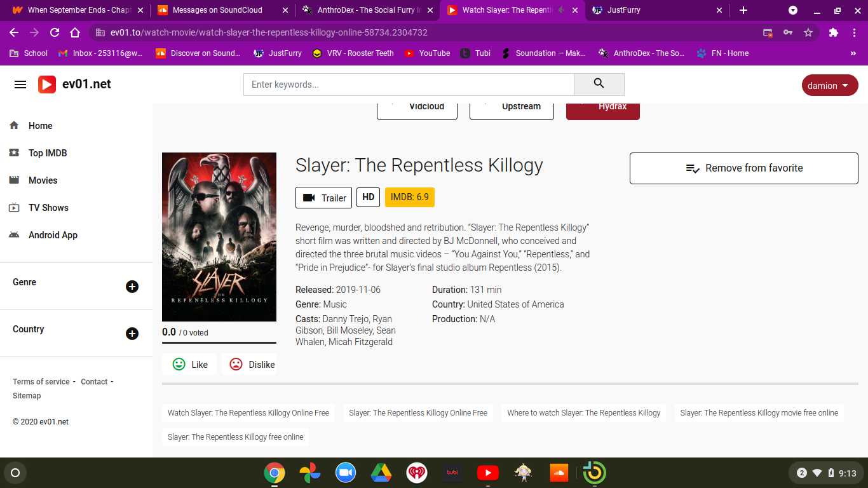
Task: Click 'Where to watch Slayer' tag
Action: (x=584, y=413)
